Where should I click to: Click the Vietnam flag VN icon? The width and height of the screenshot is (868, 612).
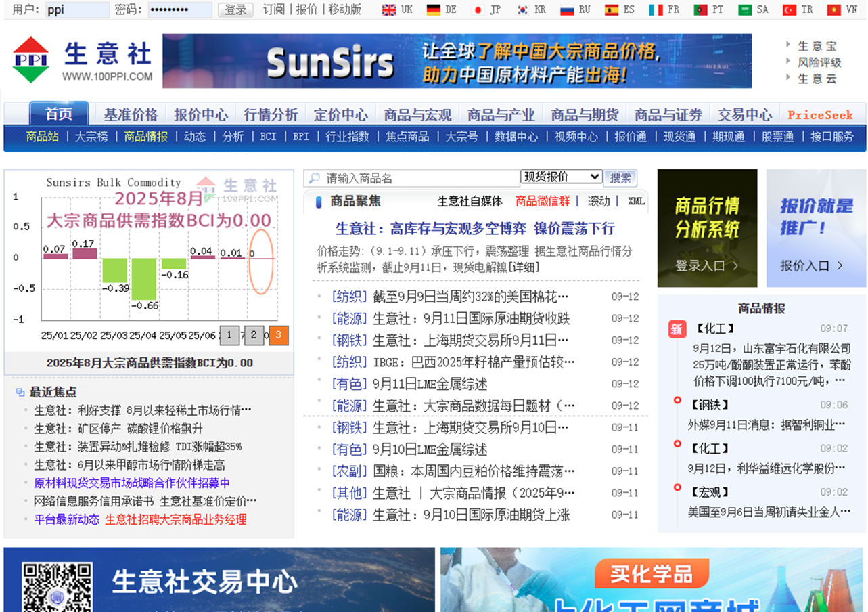coord(833,9)
